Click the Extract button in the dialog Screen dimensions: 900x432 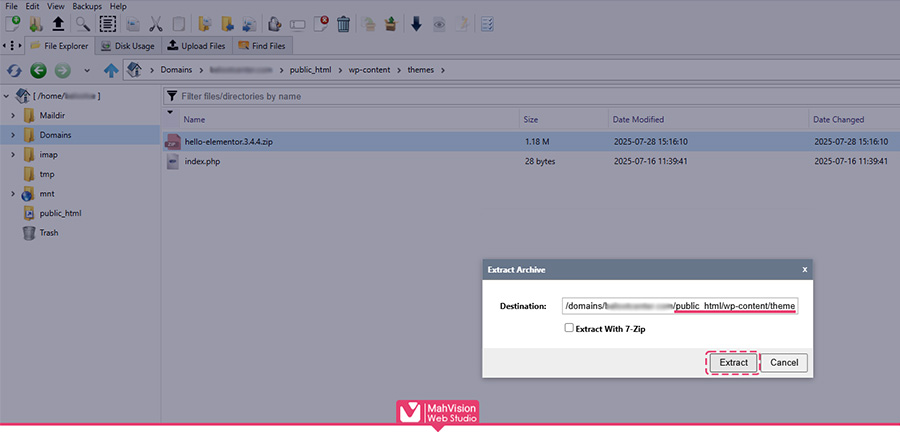point(733,362)
